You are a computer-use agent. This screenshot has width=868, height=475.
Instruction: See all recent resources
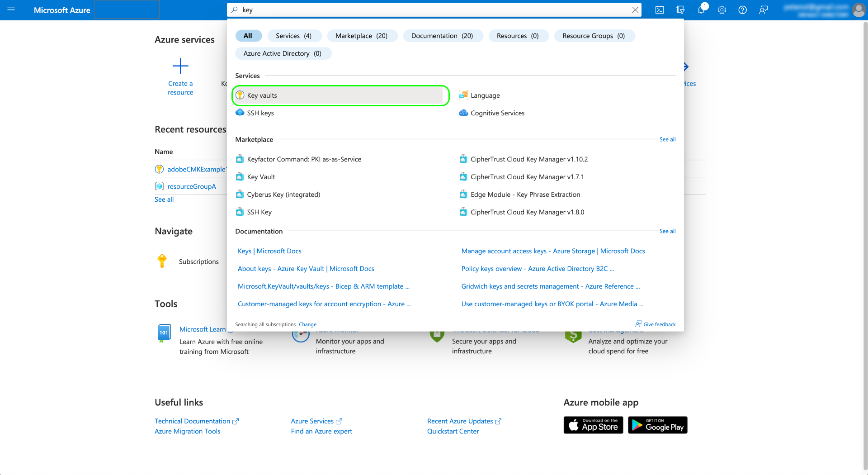[x=164, y=199]
